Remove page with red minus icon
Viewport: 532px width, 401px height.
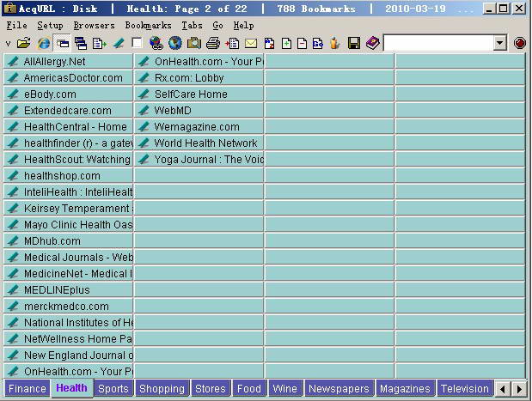point(302,44)
